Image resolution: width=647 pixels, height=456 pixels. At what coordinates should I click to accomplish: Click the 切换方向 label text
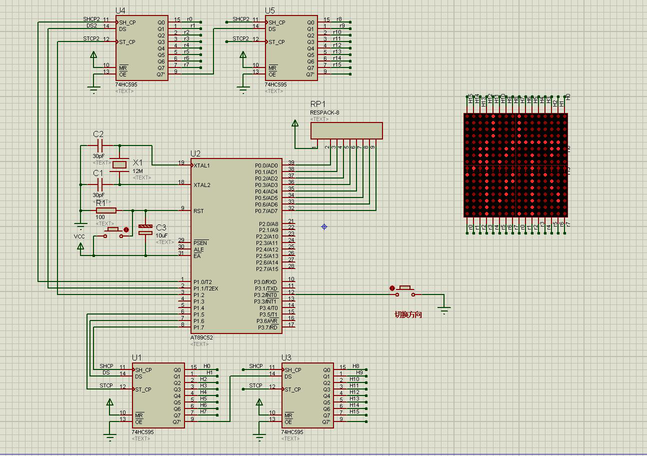click(408, 315)
